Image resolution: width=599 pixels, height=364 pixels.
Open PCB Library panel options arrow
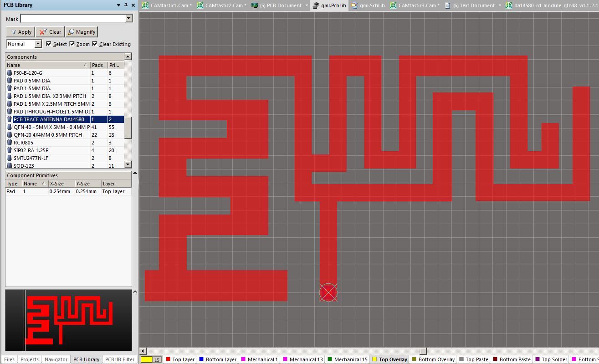pyautogui.click(x=118, y=5)
